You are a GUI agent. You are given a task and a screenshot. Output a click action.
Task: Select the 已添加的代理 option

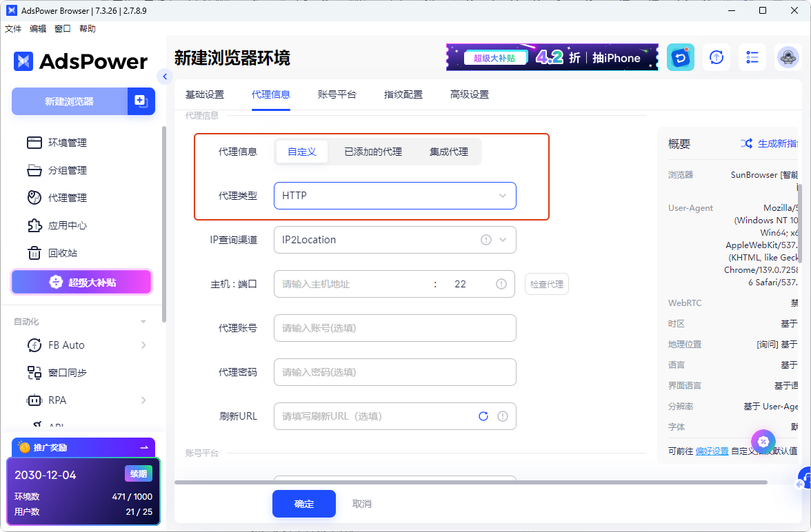(x=373, y=152)
